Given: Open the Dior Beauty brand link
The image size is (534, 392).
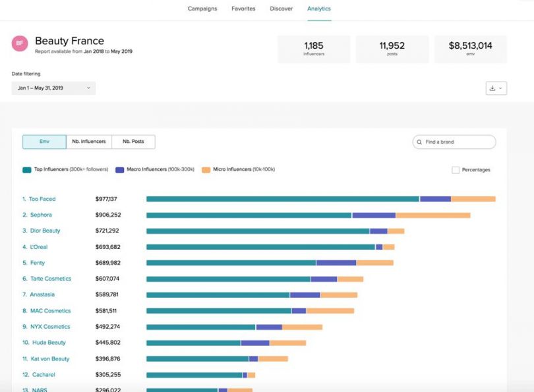Looking at the screenshot, I should click(x=45, y=231).
